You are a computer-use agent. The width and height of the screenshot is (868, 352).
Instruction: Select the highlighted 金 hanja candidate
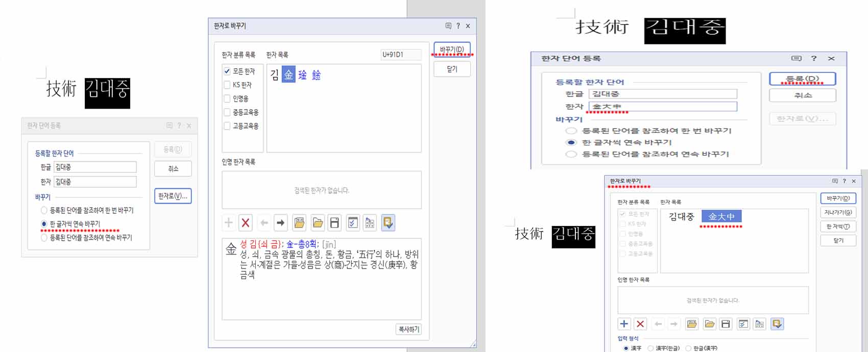(288, 75)
